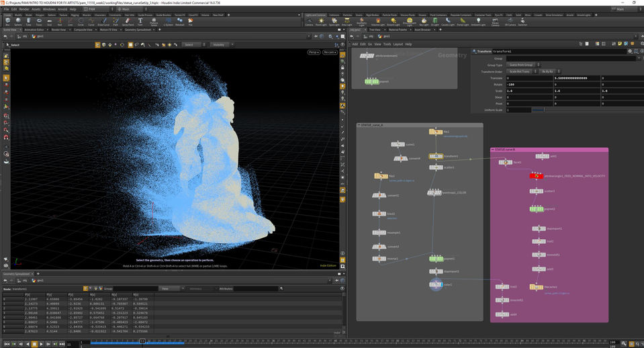
Task: Select the Metaball shelf tool
Action: click(180, 21)
